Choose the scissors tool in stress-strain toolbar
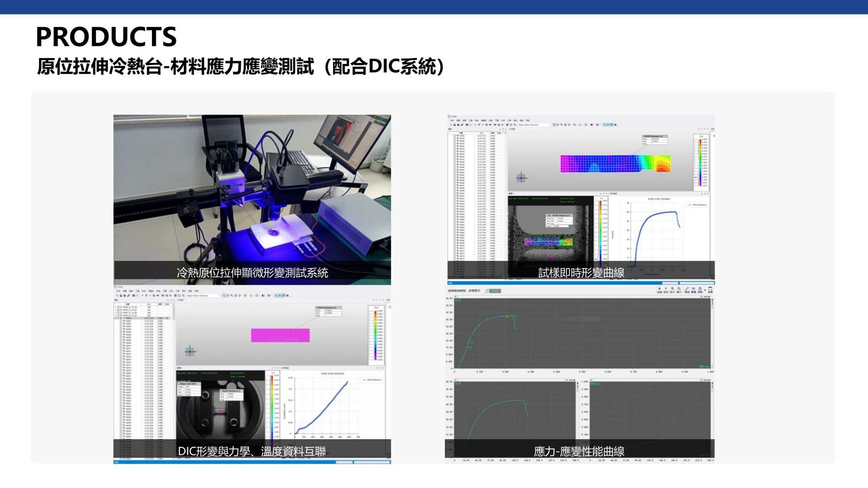This screenshot has height=488, width=868. pyautogui.click(x=693, y=289)
